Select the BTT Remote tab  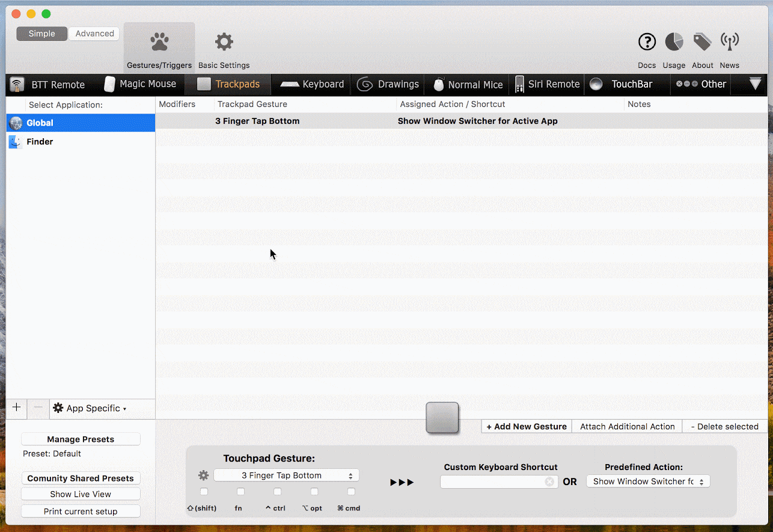(x=47, y=85)
